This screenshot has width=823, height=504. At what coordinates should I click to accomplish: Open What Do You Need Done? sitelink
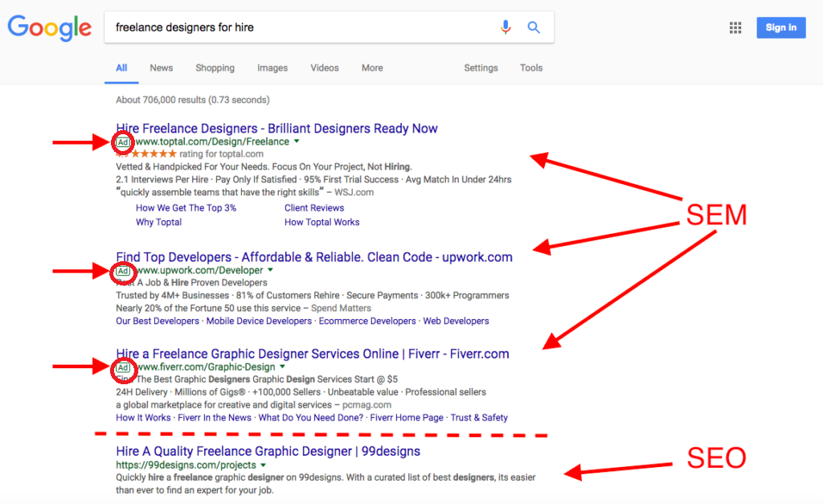click(x=311, y=417)
